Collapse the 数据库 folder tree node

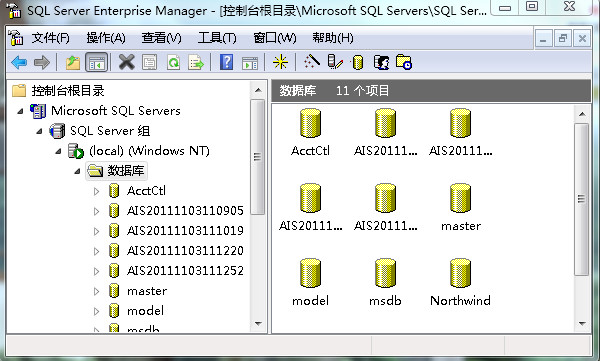click(77, 171)
